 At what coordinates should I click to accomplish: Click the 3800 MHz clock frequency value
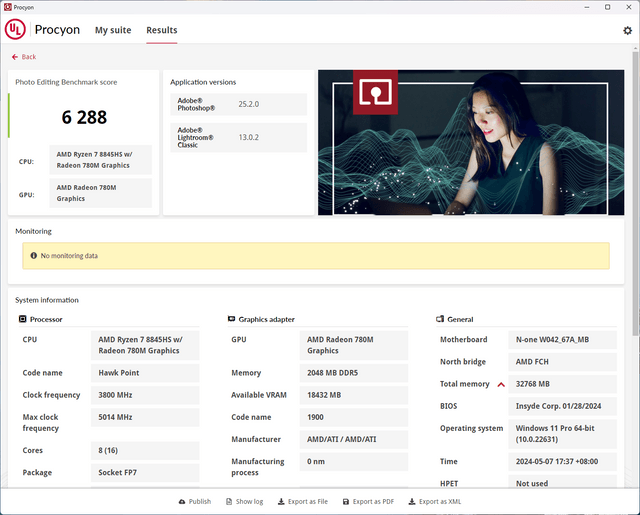[145, 395]
